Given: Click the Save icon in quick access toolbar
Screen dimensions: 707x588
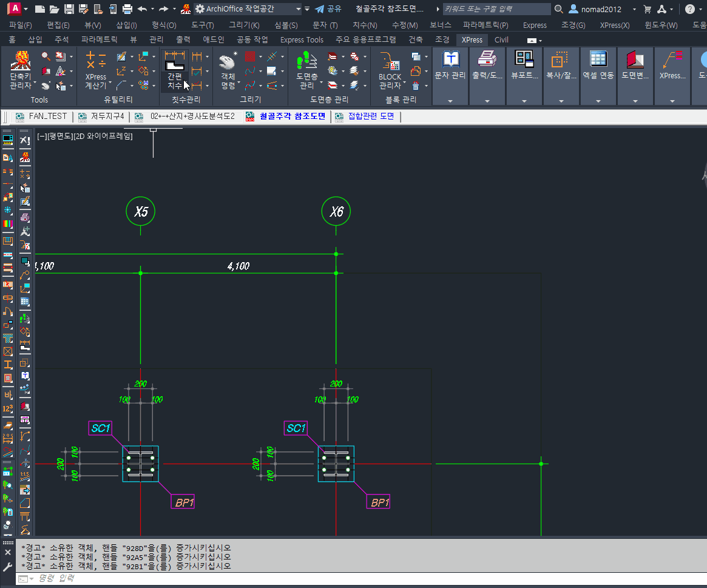Looking at the screenshot, I should tap(69, 9).
